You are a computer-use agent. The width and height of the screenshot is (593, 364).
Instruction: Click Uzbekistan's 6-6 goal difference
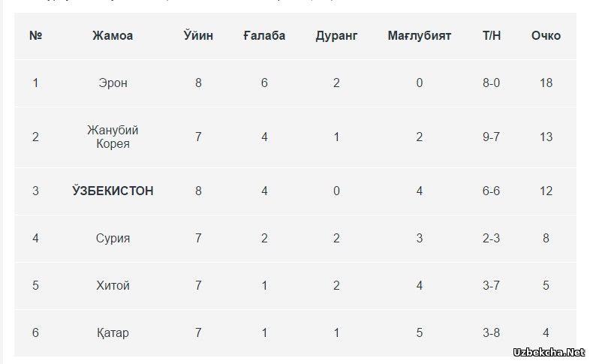pos(491,191)
